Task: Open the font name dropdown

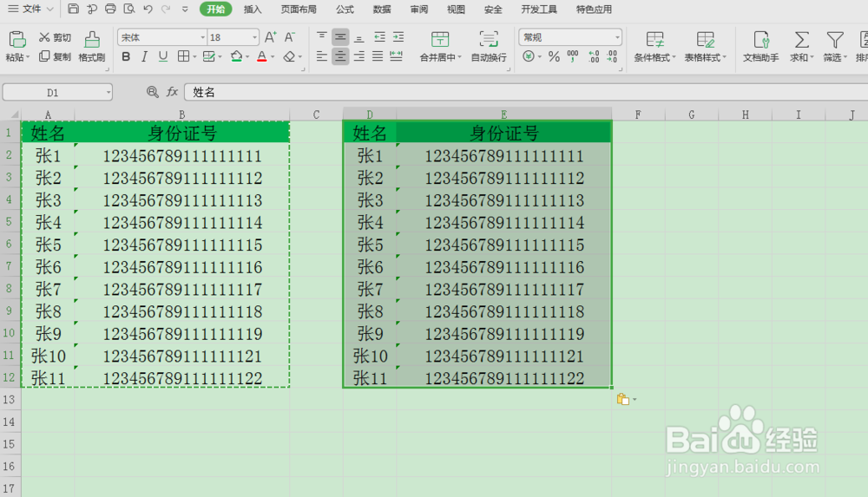Action: [x=202, y=37]
